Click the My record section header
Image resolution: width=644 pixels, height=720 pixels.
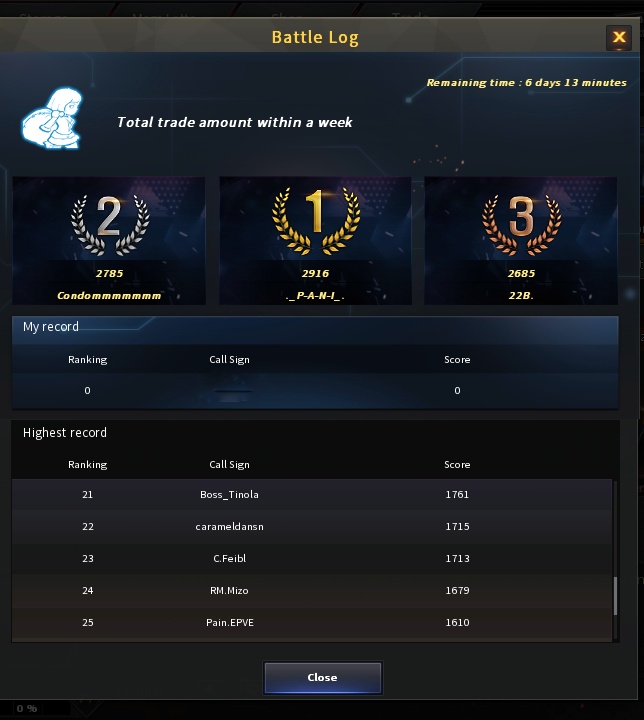51,327
